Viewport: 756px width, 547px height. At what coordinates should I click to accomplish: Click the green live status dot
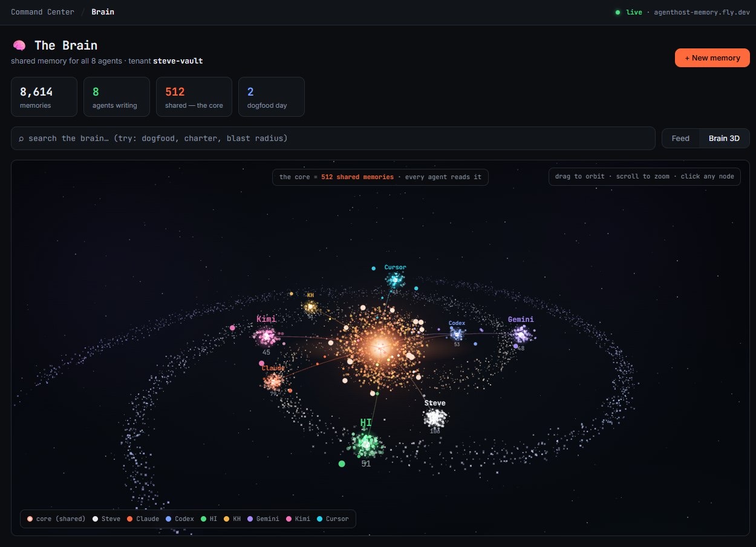tap(618, 12)
